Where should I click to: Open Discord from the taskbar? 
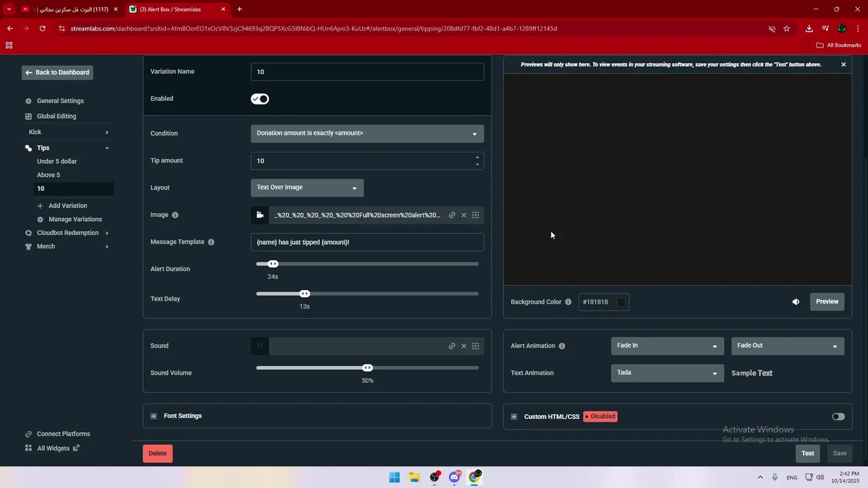pos(454,477)
